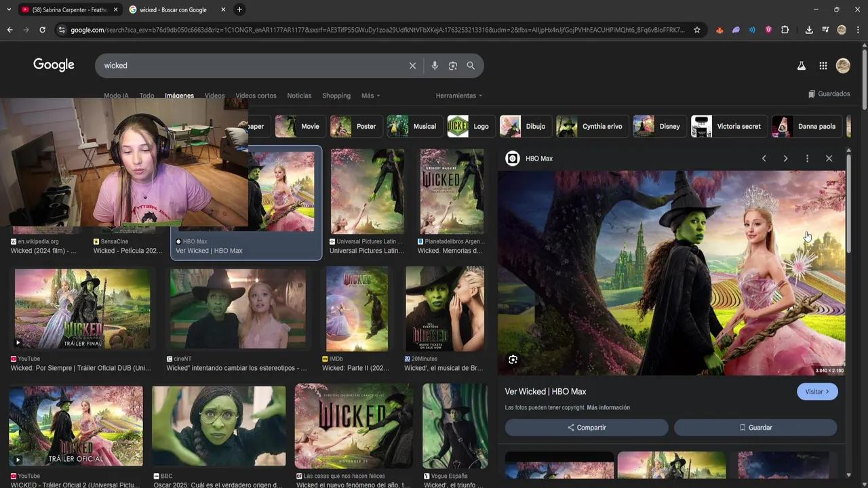Open the media controls toolbar icon
The height and width of the screenshot is (488, 868).
[825, 30]
